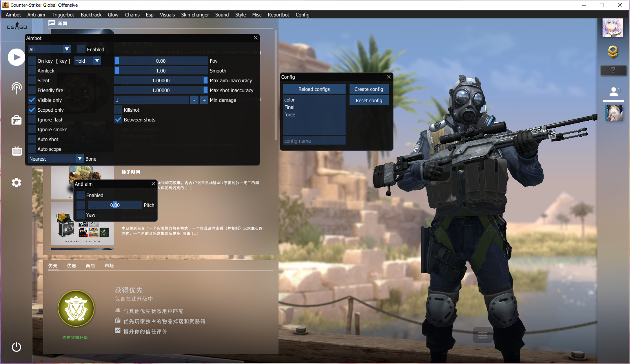Click the friend avatar under friends icon
The image size is (630, 364).
pyautogui.click(x=614, y=113)
